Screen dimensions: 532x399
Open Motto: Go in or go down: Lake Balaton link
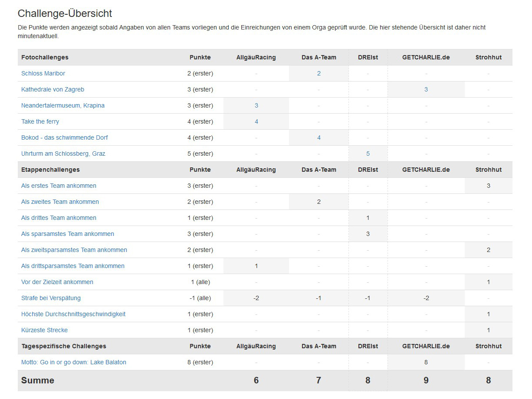tap(74, 362)
